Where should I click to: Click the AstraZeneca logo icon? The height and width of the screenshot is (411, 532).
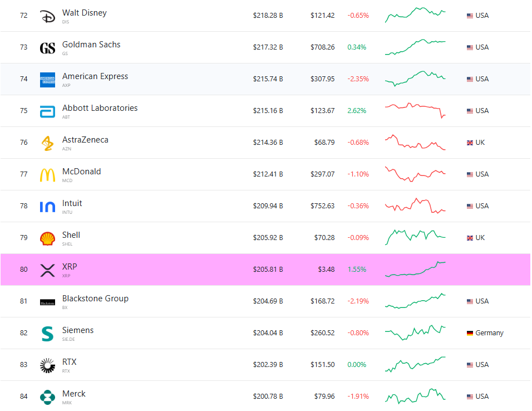click(47, 143)
